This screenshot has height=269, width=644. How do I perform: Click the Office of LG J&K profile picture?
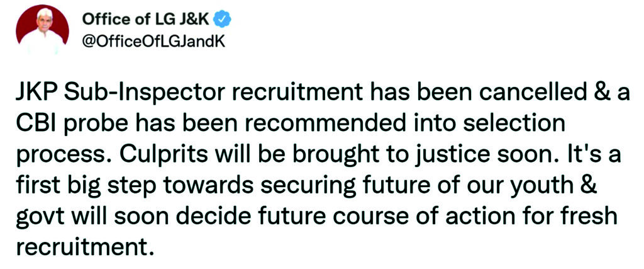tap(42, 31)
